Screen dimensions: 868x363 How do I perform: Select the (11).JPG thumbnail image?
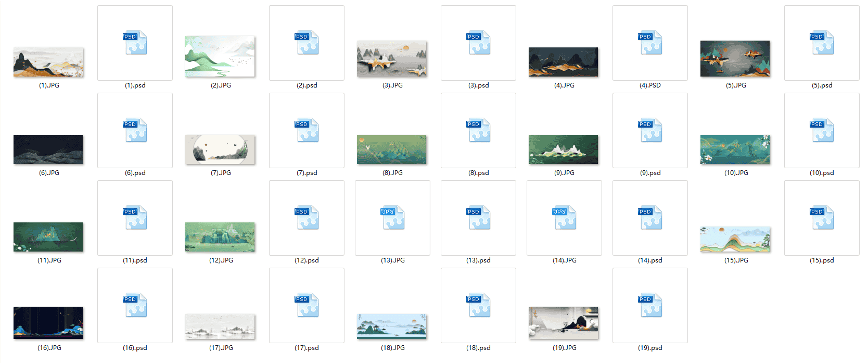48,237
